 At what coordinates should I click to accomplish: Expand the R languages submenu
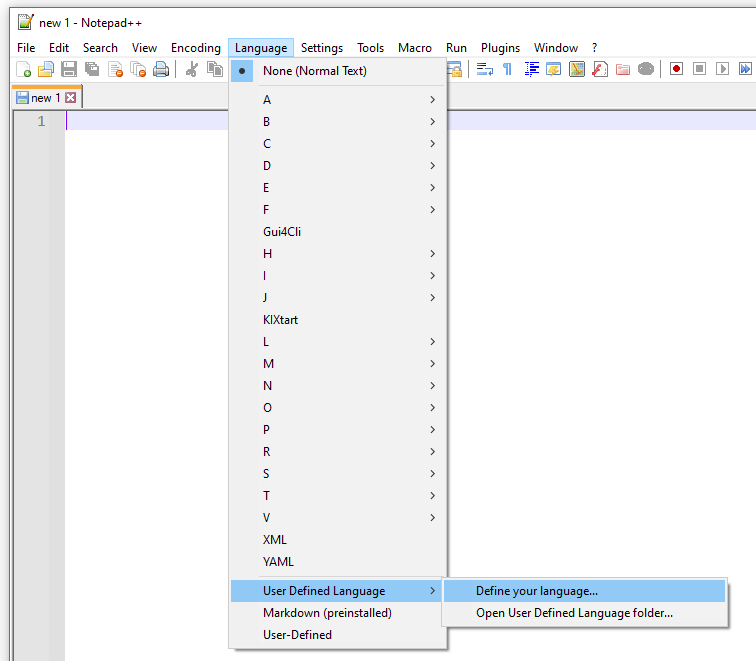[338, 452]
